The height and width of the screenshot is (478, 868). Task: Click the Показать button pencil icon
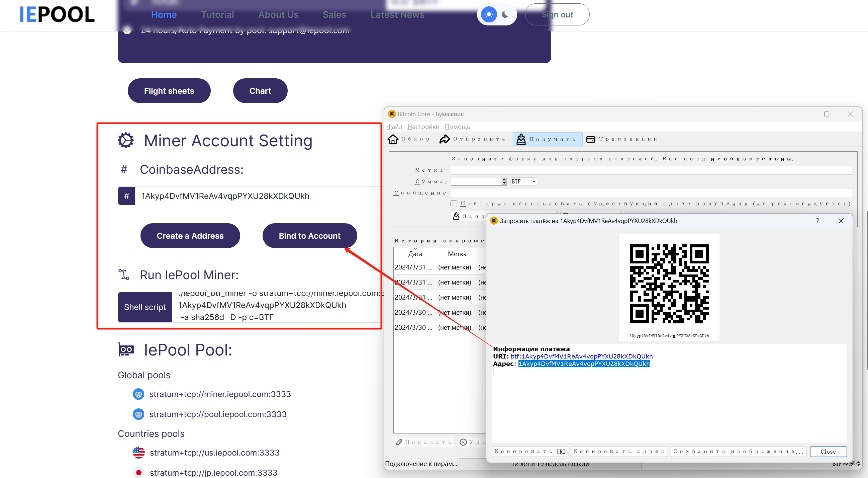[399, 442]
